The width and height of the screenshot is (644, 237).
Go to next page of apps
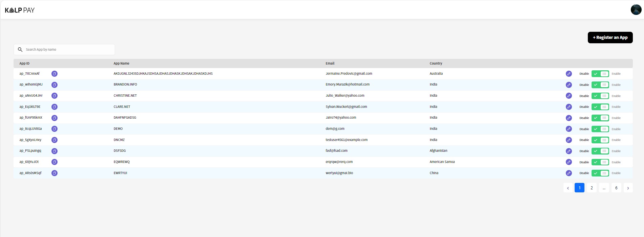pyautogui.click(x=628, y=188)
